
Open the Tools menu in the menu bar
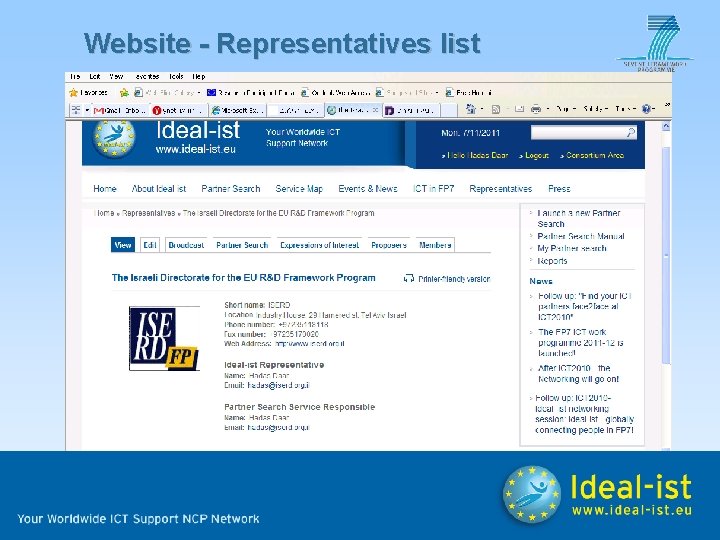pyautogui.click(x=176, y=77)
